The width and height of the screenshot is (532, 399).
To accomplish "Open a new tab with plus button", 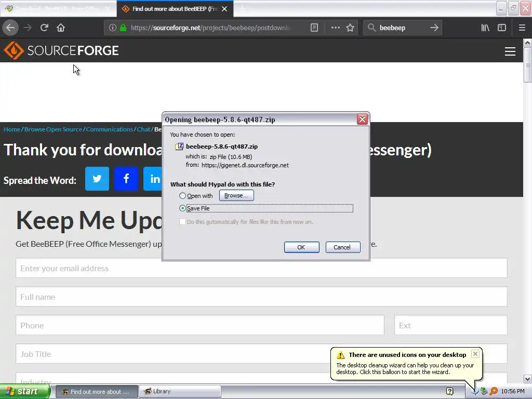I will 242,8.
